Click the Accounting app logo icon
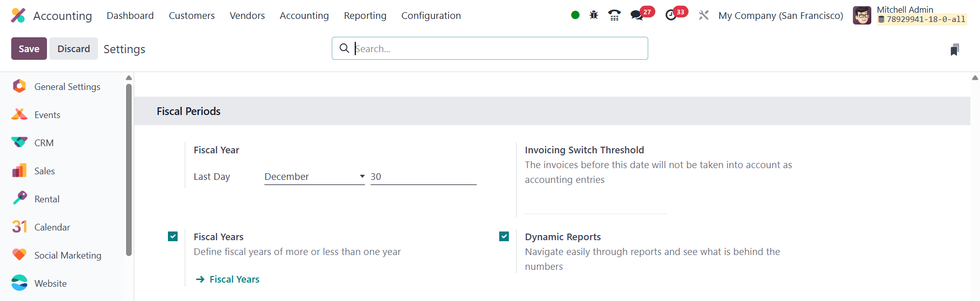 coord(18,15)
